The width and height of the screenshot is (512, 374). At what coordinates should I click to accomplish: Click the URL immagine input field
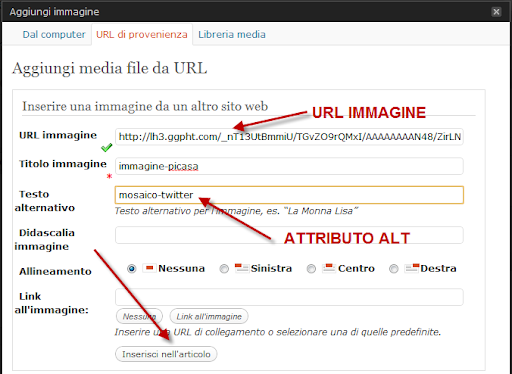point(289,137)
